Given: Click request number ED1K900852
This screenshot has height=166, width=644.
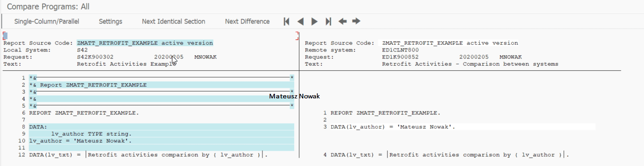Looking at the screenshot, I should click(x=400, y=57).
